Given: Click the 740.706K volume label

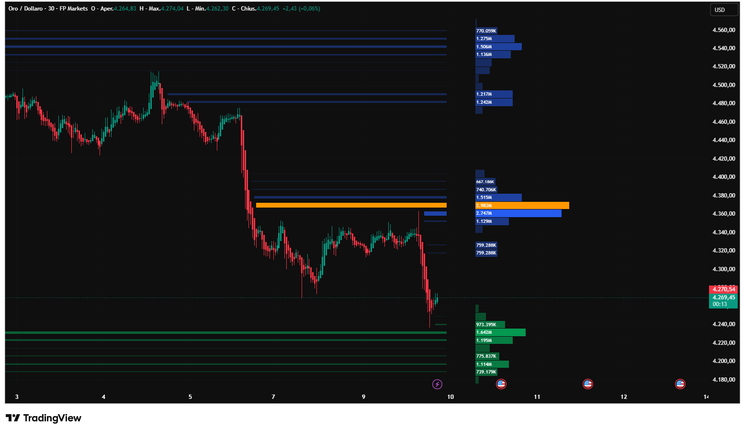Looking at the screenshot, I should (486, 190).
